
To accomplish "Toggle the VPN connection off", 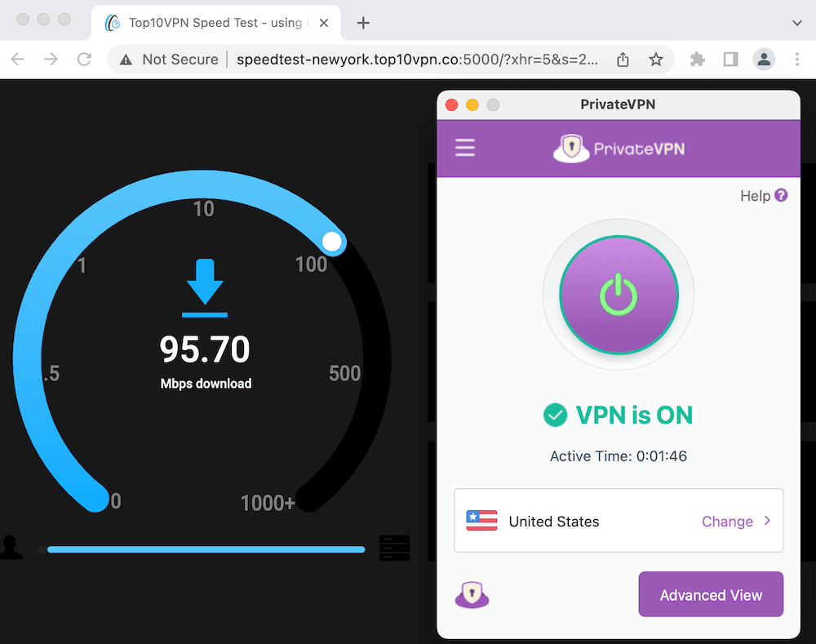I will tap(619, 294).
